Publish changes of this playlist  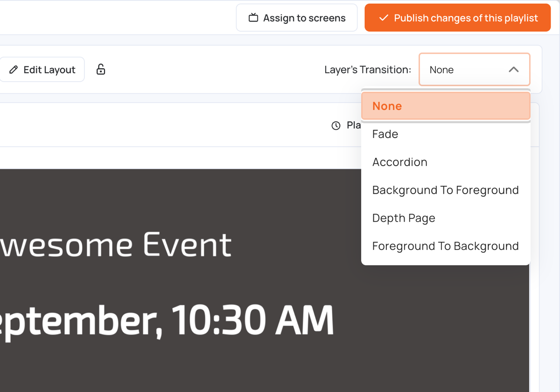458,18
